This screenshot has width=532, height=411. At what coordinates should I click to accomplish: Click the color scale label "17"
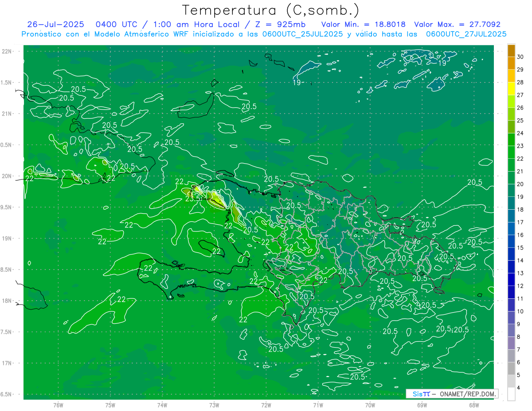click(x=520, y=223)
